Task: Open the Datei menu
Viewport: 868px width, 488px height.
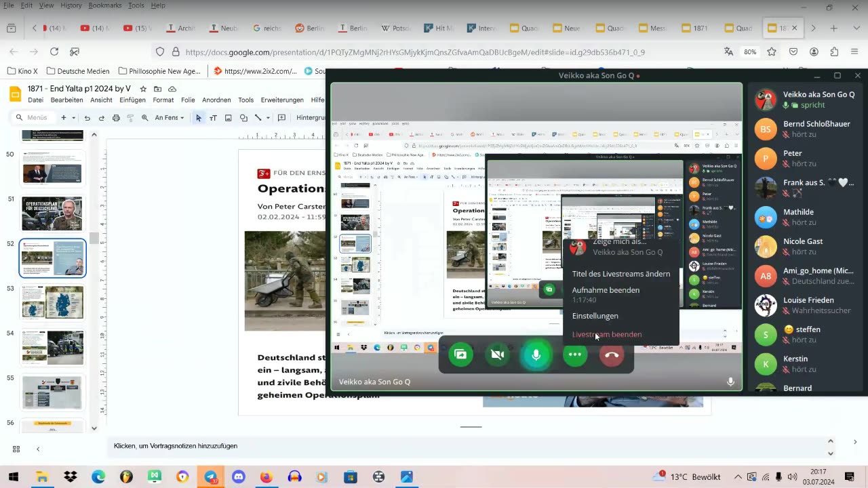Action: click(35, 100)
